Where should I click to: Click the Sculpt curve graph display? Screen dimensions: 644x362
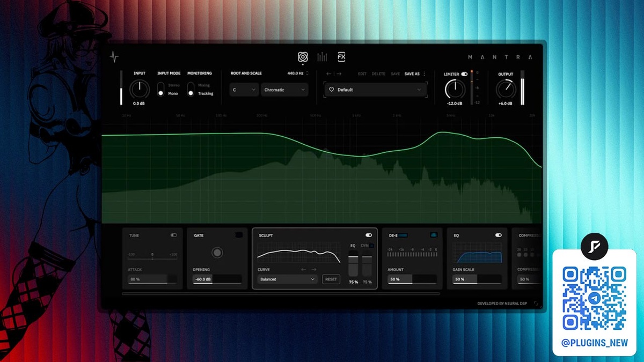(x=299, y=253)
